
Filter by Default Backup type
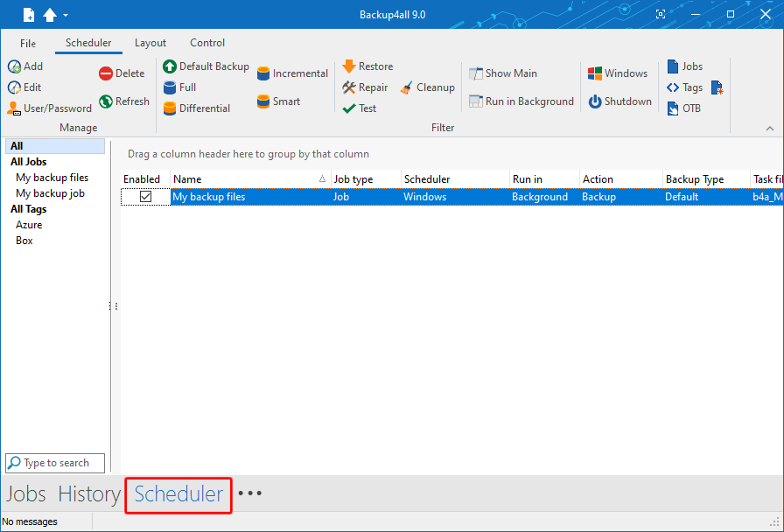(206, 66)
